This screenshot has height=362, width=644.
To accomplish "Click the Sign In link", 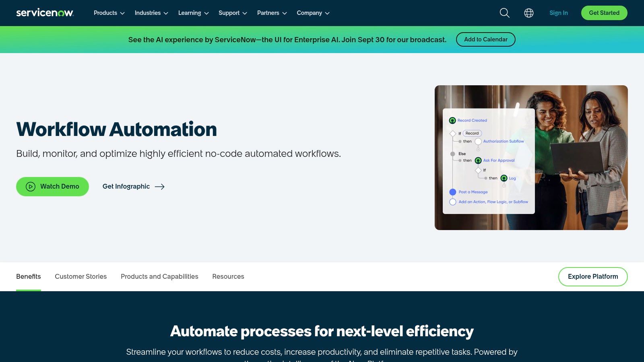I will (x=558, y=12).
